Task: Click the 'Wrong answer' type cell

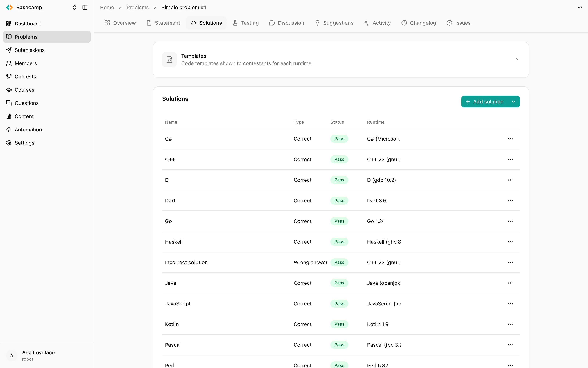Action: (311, 262)
